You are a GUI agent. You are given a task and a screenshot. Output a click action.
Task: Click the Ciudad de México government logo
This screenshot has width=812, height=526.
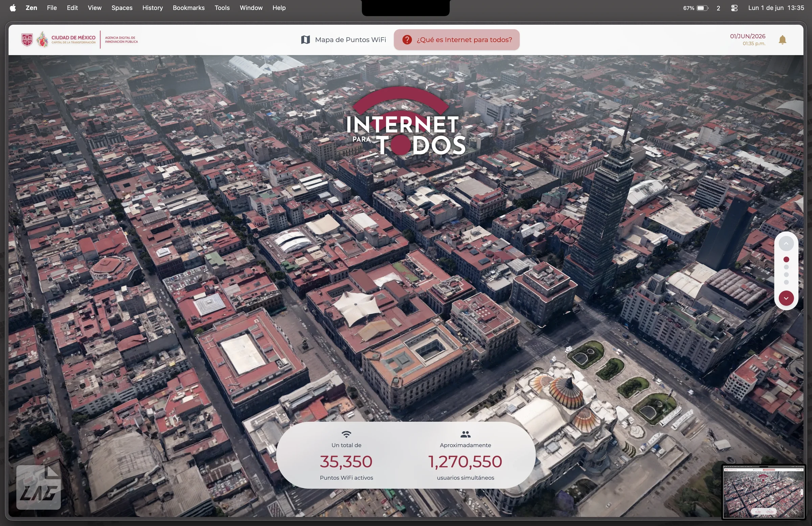59,40
